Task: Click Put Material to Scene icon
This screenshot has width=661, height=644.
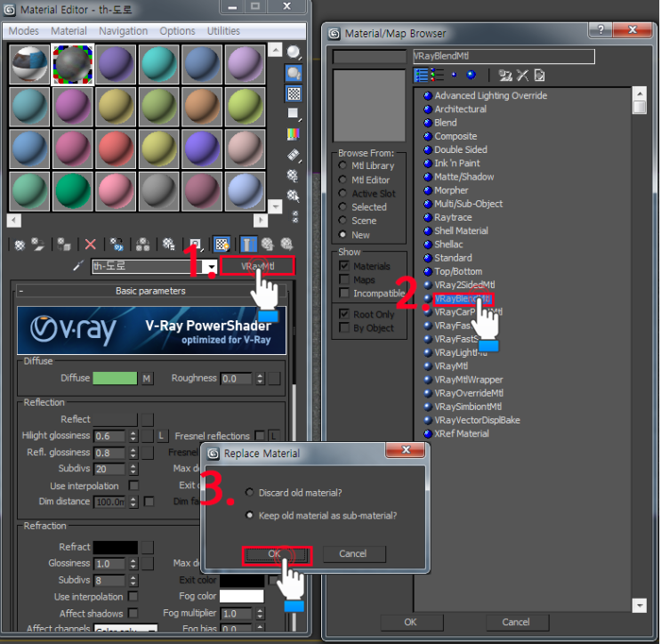Action: (38, 244)
